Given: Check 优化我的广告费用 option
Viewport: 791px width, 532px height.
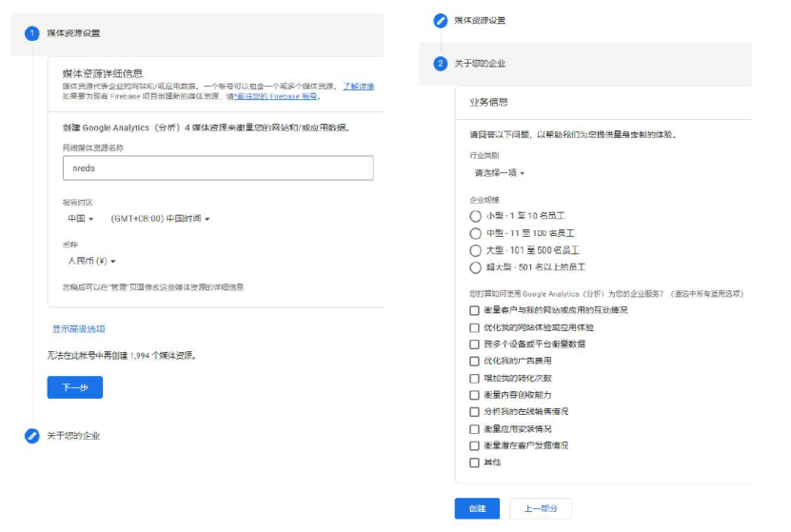Looking at the screenshot, I should click(474, 361).
